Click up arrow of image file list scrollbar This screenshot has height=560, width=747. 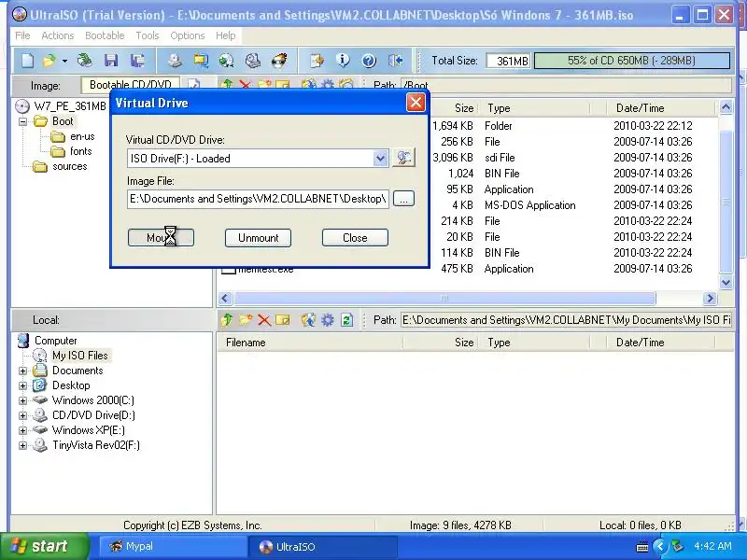726,107
